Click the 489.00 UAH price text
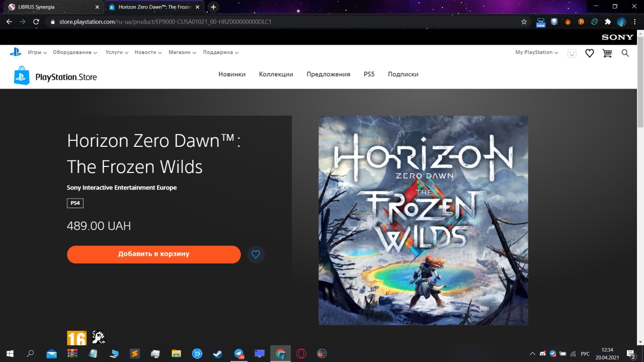This screenshot has width=644, height=362. coord(99,226)
